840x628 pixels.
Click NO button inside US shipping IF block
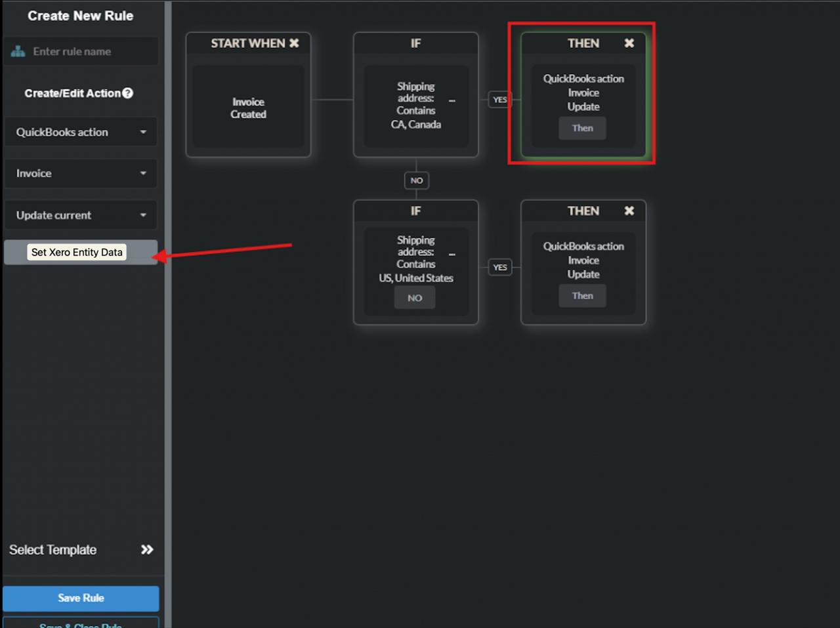coord(415,298)
